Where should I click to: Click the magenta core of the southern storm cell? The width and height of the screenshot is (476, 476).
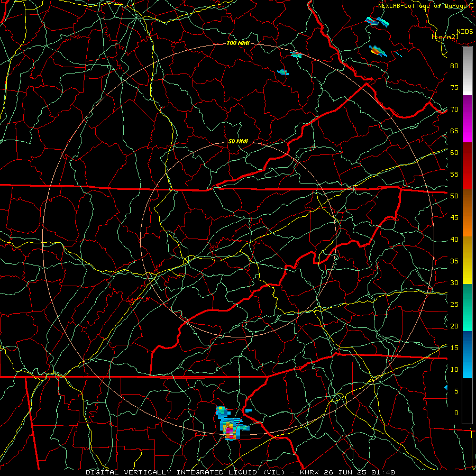point(229,432)
